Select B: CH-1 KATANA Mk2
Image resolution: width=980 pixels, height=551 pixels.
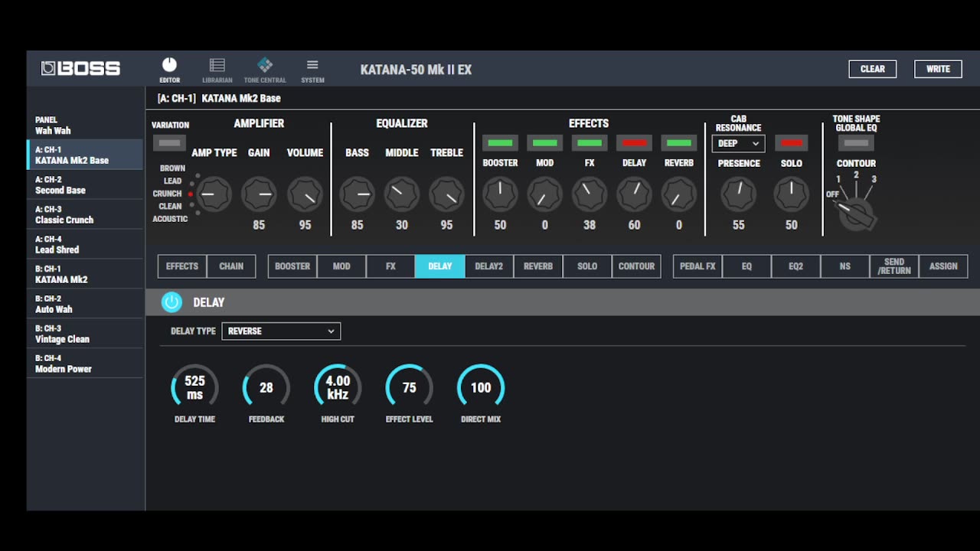tap(85, 274)
